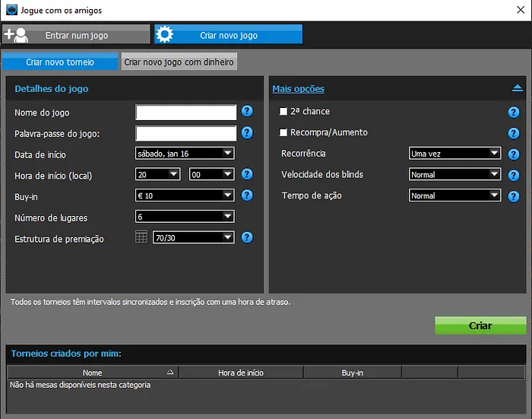Switch to Criar novo jogo com dinheiro tab
532x419 pixels.
[x=179, y=62]
